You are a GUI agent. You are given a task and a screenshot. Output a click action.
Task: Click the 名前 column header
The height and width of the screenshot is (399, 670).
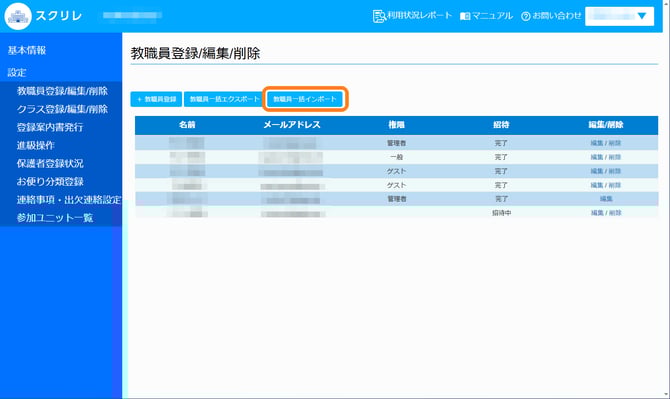pyautogui.click(x=187, y=125)
